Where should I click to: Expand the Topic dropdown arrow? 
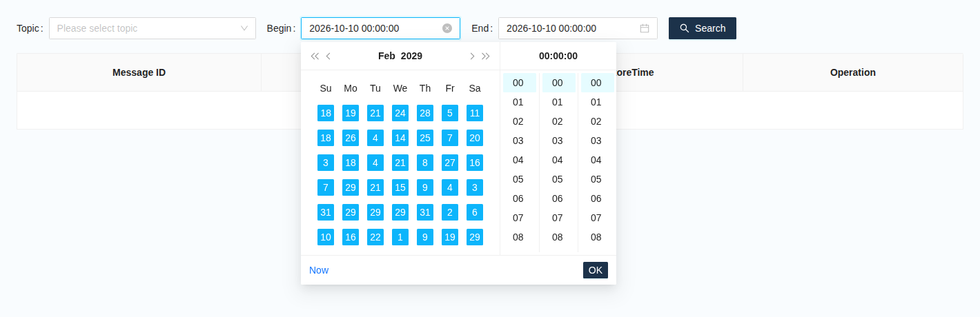click(244, 28)
